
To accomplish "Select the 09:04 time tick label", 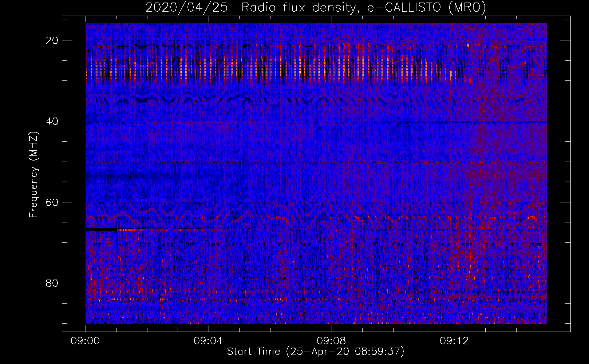I will (208, 341).
